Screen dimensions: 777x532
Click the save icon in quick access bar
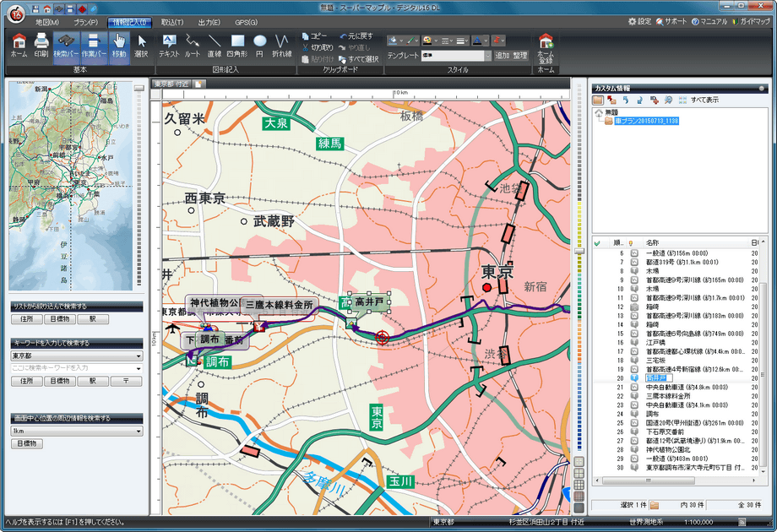coord(35,9)
